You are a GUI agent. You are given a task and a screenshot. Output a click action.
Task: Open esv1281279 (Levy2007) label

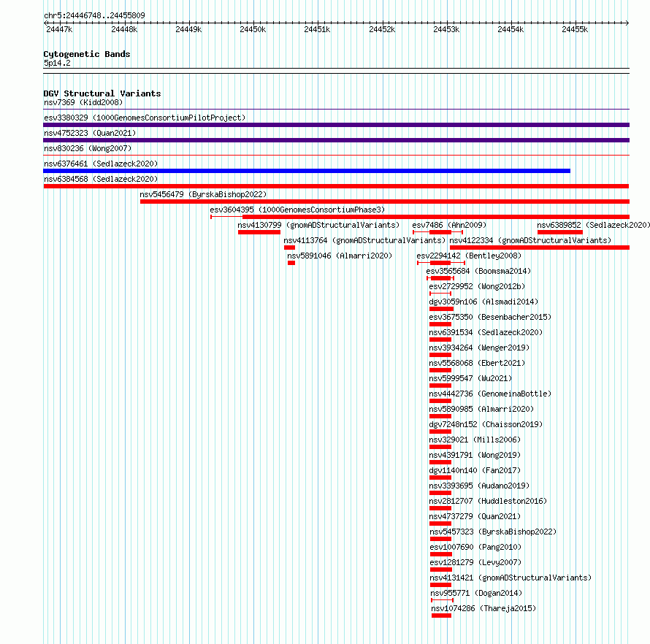click(475, 562)
